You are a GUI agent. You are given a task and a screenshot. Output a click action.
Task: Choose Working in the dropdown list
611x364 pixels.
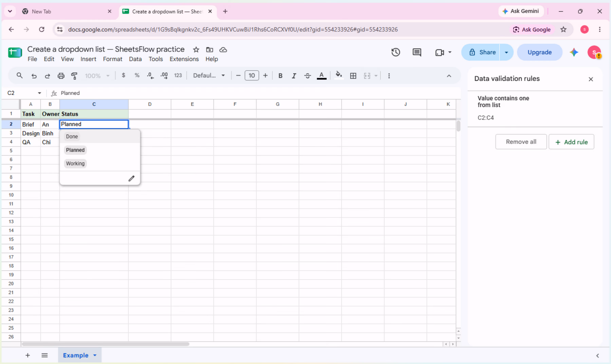click(75, 164)
